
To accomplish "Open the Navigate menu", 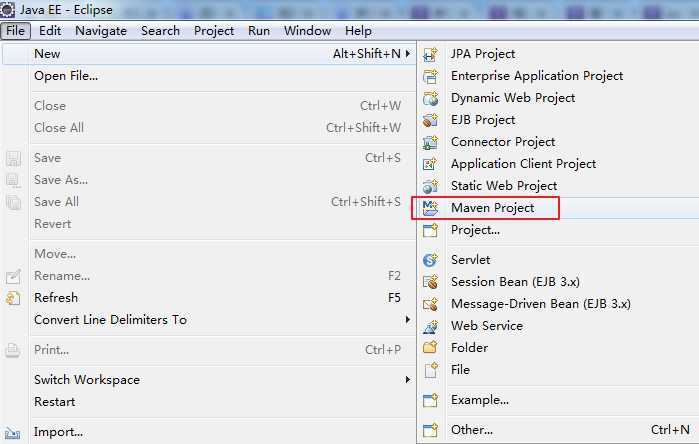I will point(101,31).
